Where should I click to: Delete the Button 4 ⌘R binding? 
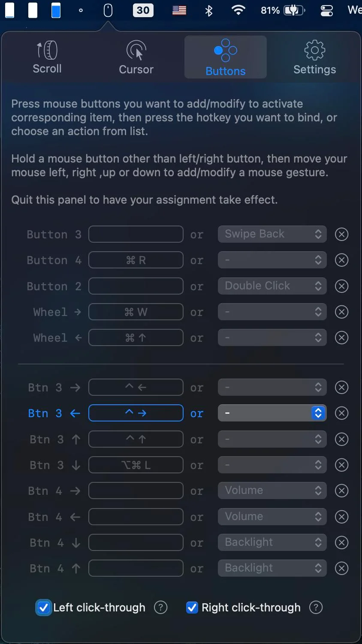tap(341, 260)
